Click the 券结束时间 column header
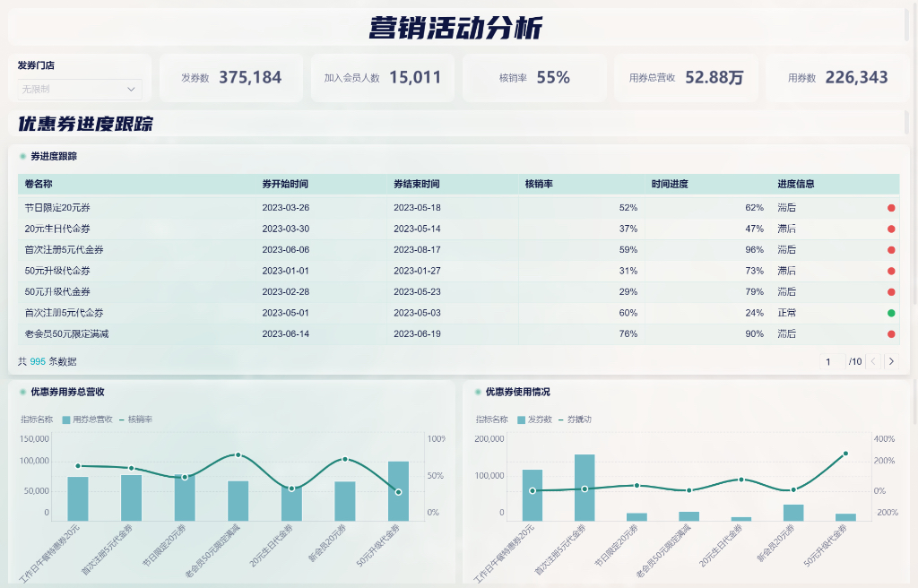 [417, 184]
